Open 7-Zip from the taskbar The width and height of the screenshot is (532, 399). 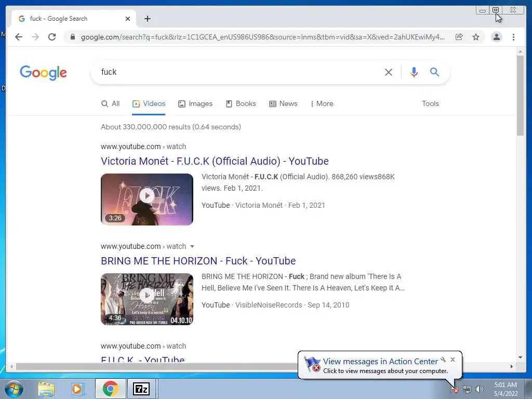141,389
